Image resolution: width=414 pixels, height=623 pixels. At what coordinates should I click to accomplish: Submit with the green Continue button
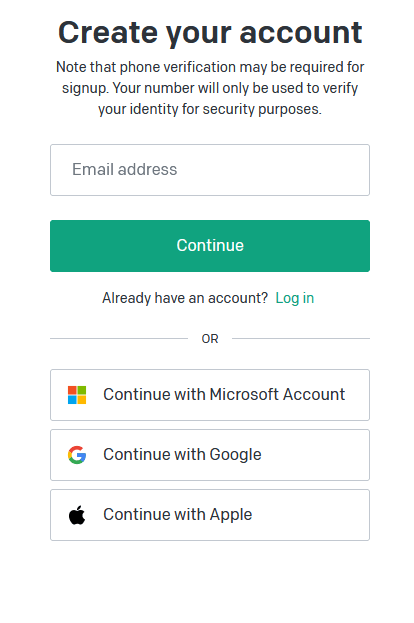210,246
